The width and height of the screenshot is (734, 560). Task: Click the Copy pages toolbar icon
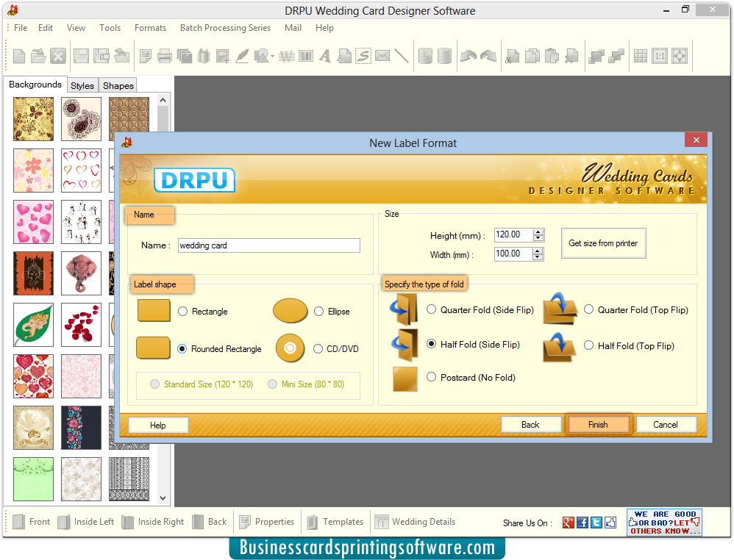[532, 57]
